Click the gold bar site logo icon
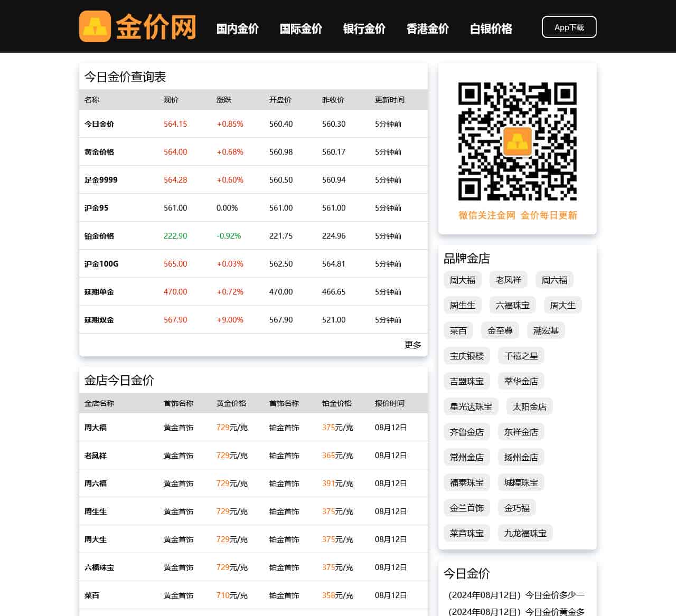This screenshot has height=616, width=676. [x=95, y=26]
